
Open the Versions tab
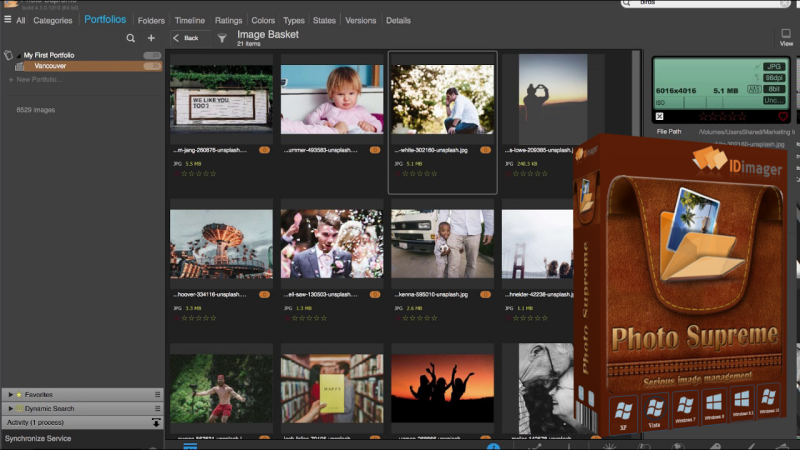point(360,21)
